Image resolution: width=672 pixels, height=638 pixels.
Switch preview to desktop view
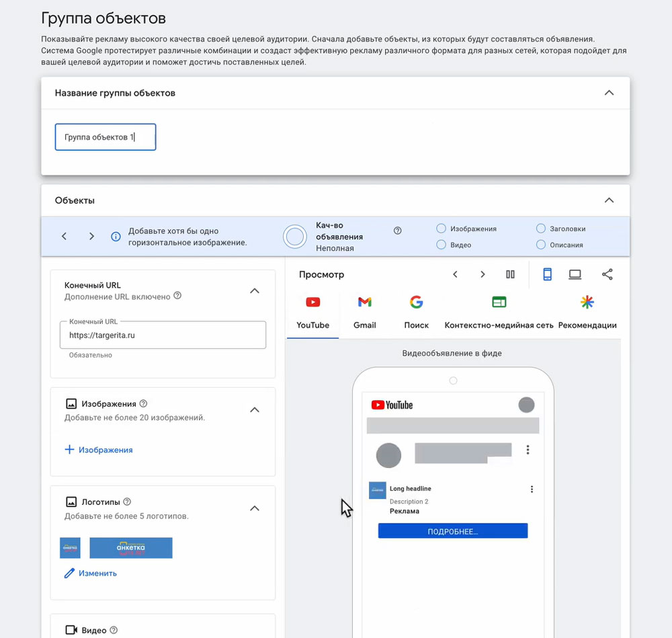pyautogui.click(x=575, y=274)
